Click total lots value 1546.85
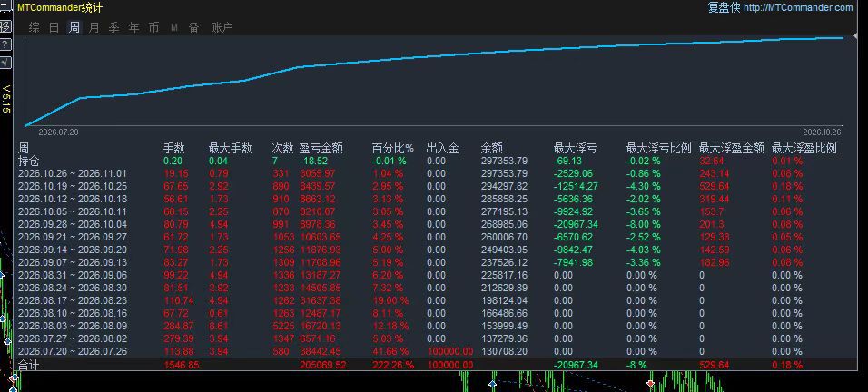 pos(182,365)
